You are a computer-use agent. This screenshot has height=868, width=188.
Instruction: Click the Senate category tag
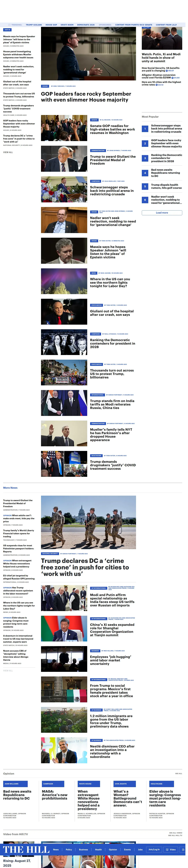94,120
